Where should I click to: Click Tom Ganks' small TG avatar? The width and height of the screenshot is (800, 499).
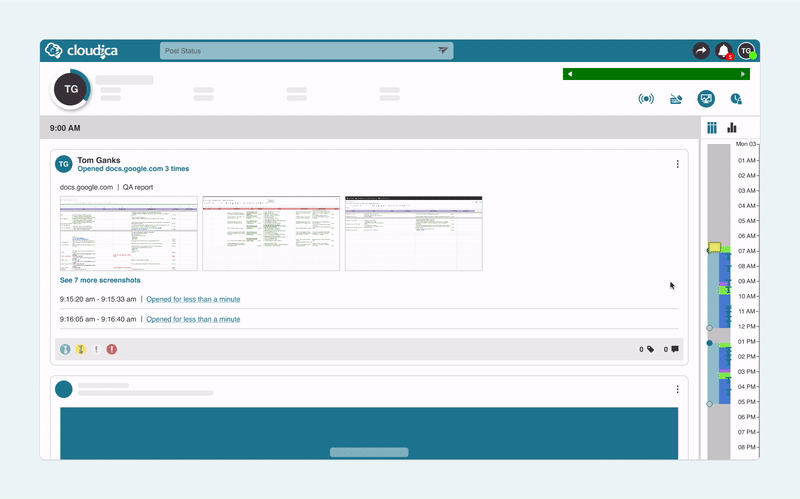point(64,164)
